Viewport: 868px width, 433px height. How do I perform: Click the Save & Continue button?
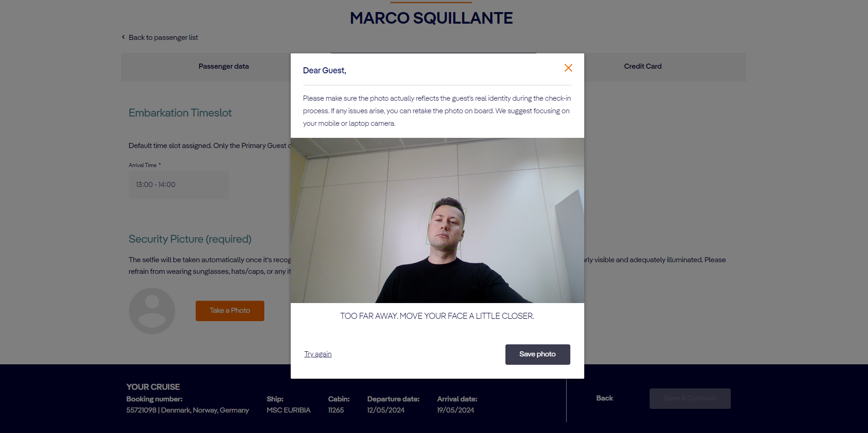tap(690, 399)
